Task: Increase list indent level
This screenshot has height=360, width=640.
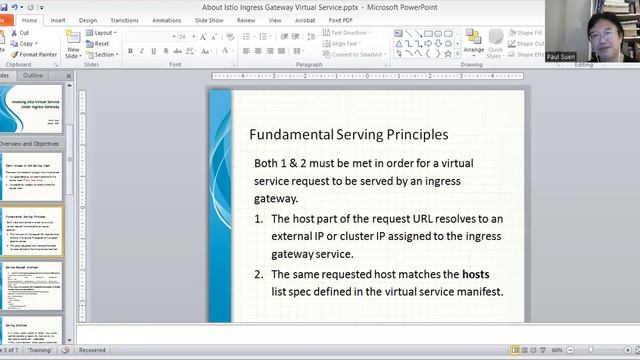Action: 296,37
